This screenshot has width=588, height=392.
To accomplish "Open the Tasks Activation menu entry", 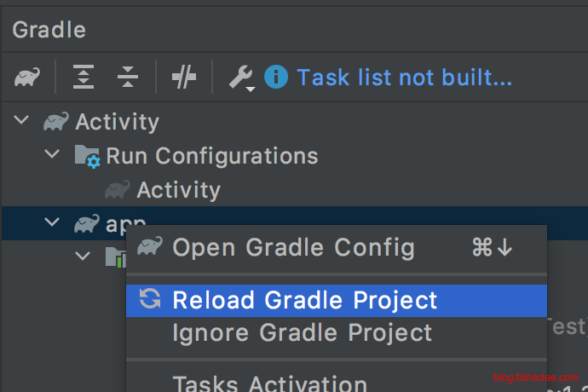I will pos(270,383).
